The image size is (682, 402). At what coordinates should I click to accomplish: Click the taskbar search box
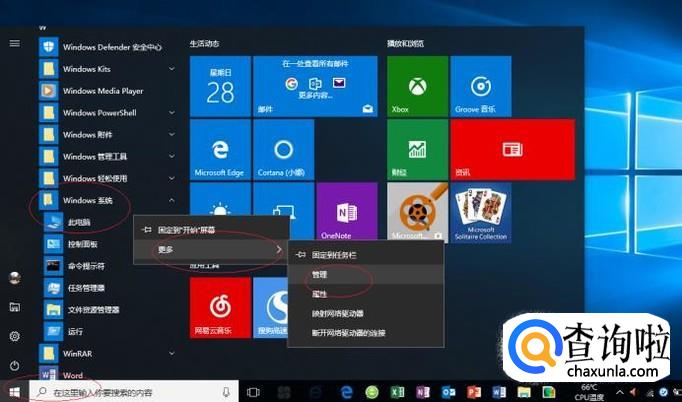(134, 392)
